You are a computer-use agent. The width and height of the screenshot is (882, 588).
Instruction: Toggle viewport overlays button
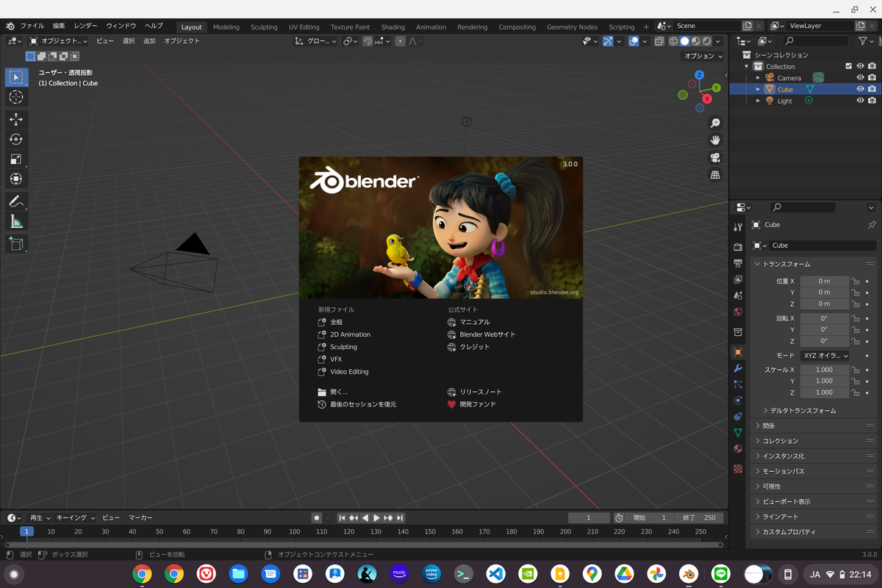(634, 41)
